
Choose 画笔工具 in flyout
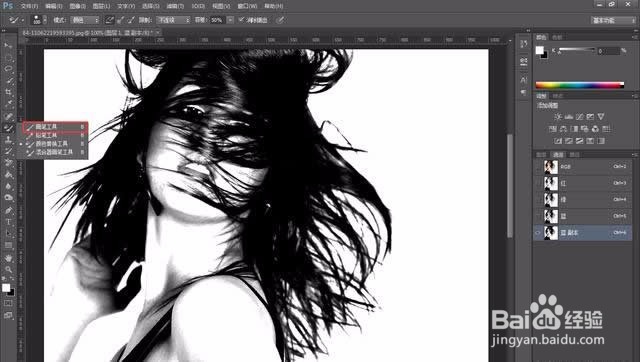[x=55, y=127]
